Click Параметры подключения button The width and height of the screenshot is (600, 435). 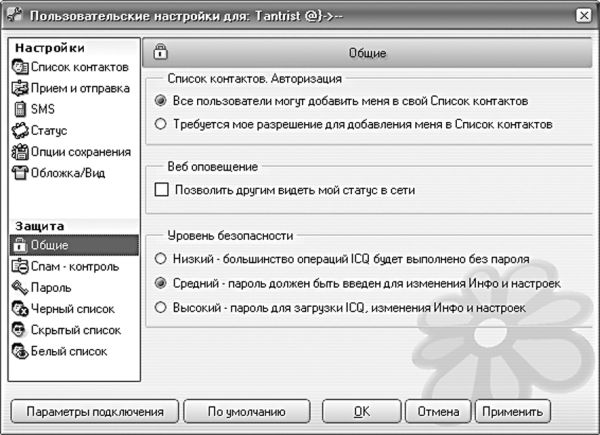95,412
